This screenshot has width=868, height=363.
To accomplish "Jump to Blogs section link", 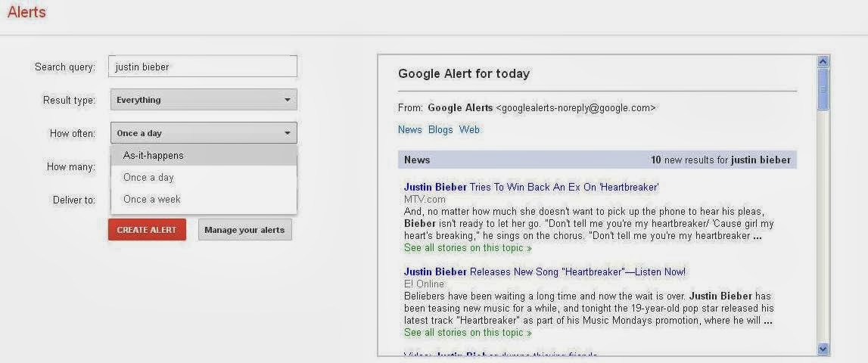I will 440,129.
